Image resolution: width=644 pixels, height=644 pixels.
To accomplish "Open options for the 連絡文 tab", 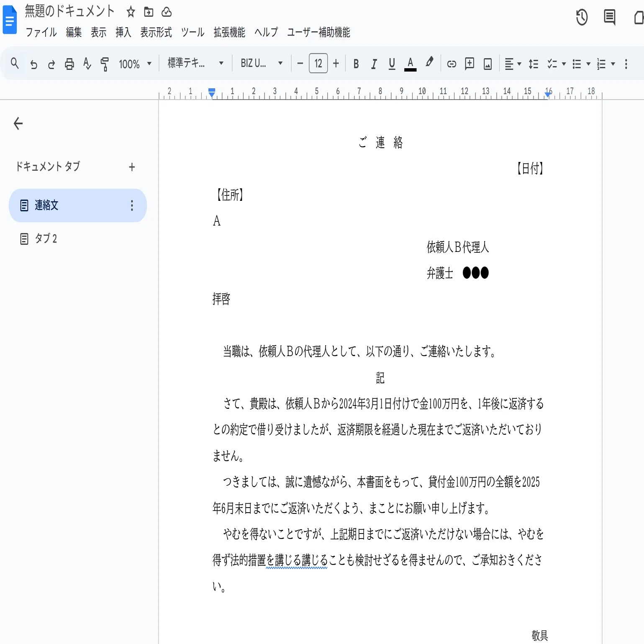I will 132,205.
